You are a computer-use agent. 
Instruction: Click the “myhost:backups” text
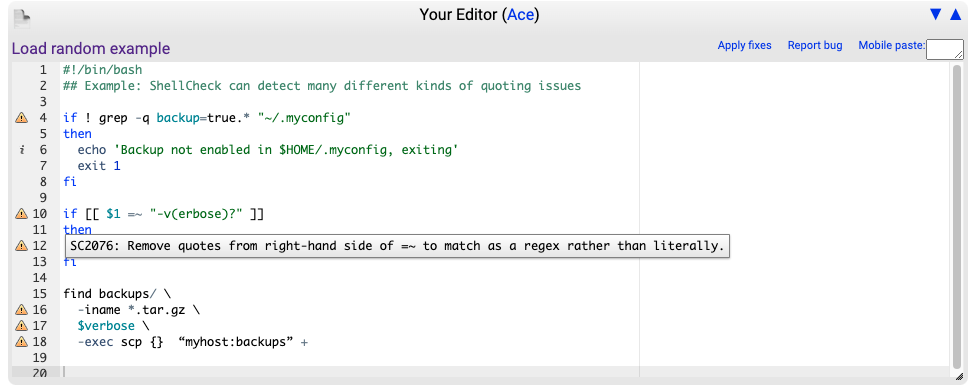pos(235,342)
